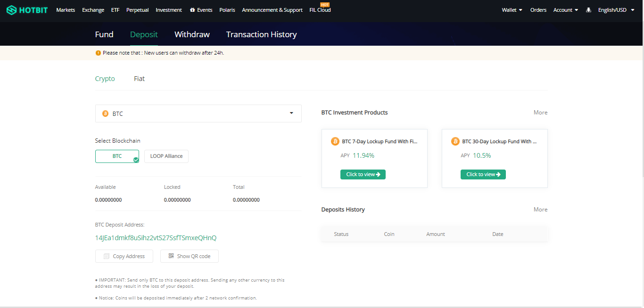Viewport: 644px width, 308px height.
Task: Click the copy icon in Copy Address button
Action: 107,256
